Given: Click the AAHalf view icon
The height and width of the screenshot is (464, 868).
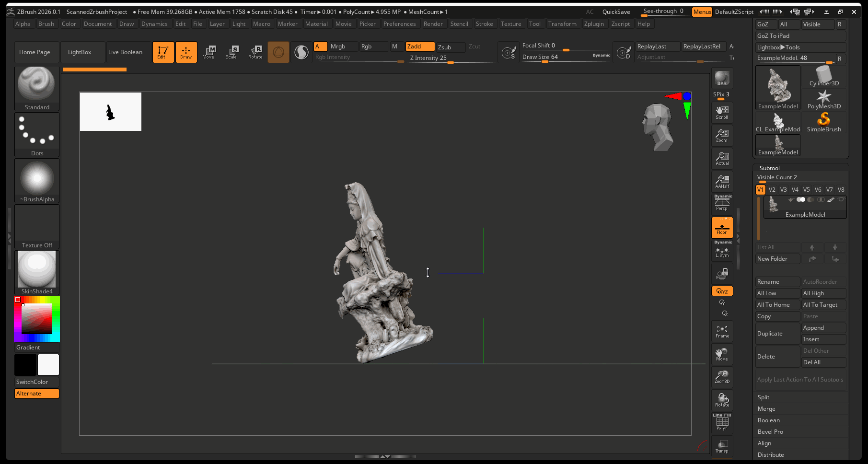Looking at the screenshot, I should click(x=722, y=182).
